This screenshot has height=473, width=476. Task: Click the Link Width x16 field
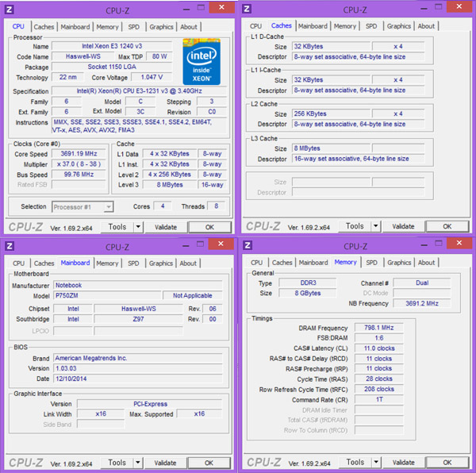101,413
